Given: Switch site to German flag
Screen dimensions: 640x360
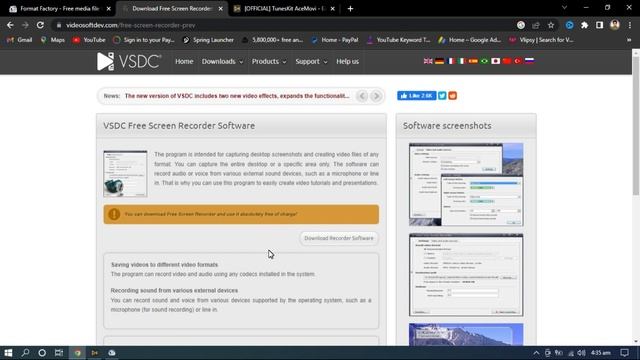Looking at the screenshot, I should coord(439,61).
